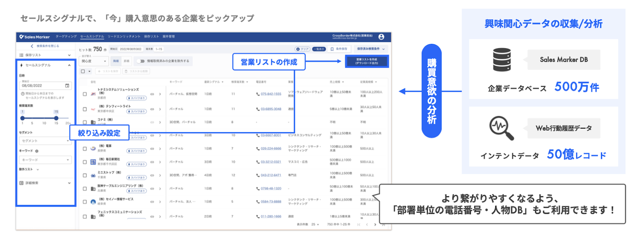644x236 pixels.
Task: Open the 案件管理 tab
Action: point(169,37)
